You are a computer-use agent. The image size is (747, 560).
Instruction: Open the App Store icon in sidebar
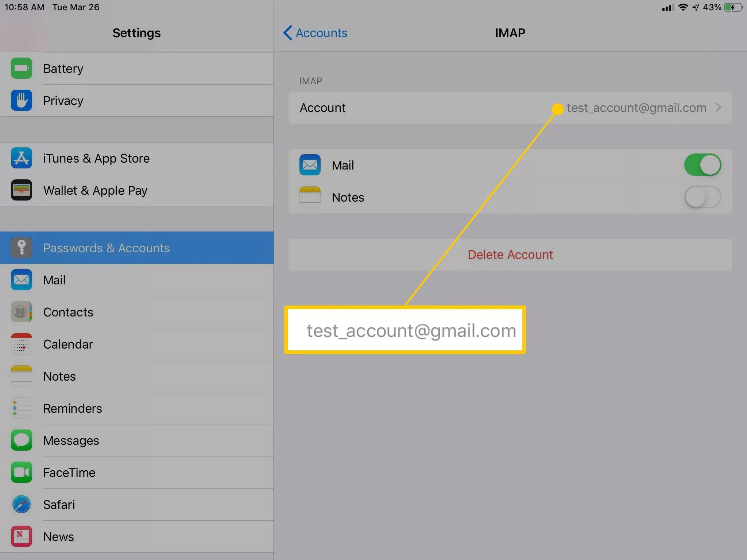(22, 158)
